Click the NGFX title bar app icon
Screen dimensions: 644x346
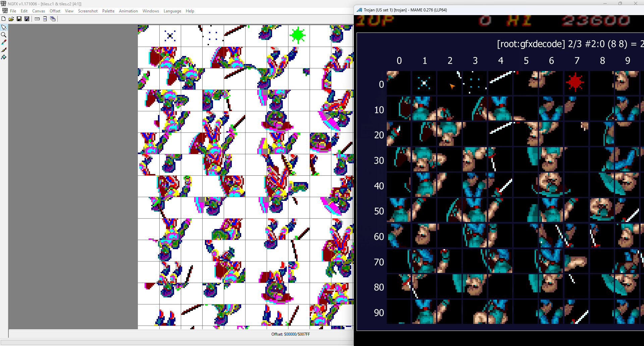3,4
